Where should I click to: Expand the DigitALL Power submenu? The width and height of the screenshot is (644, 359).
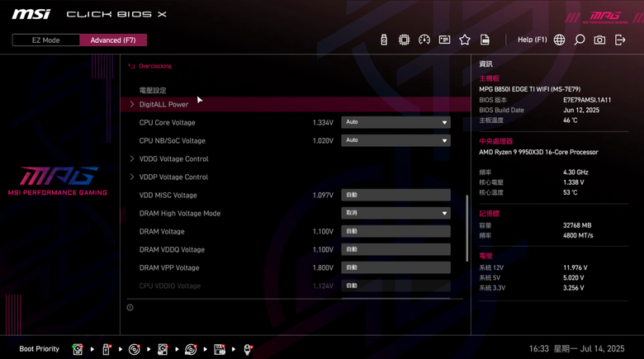coord(296,104)
